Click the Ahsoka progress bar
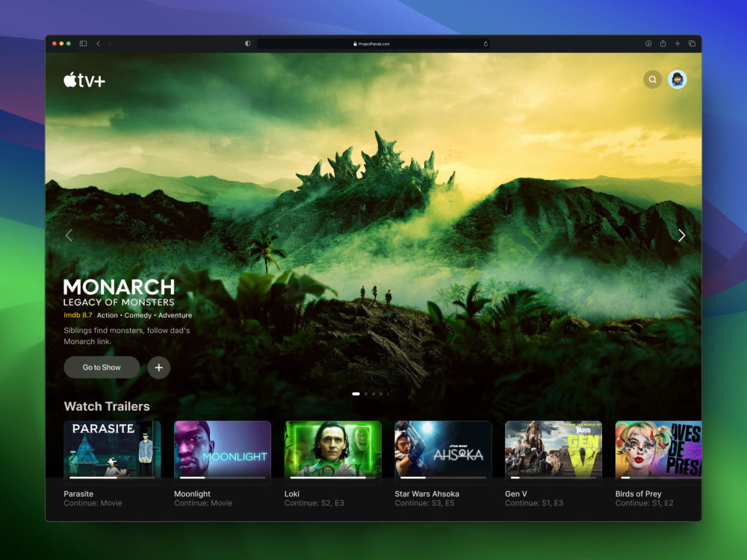The height and width of the screenshot is (560, 747). pyautogui.click(x=443, y=478)
